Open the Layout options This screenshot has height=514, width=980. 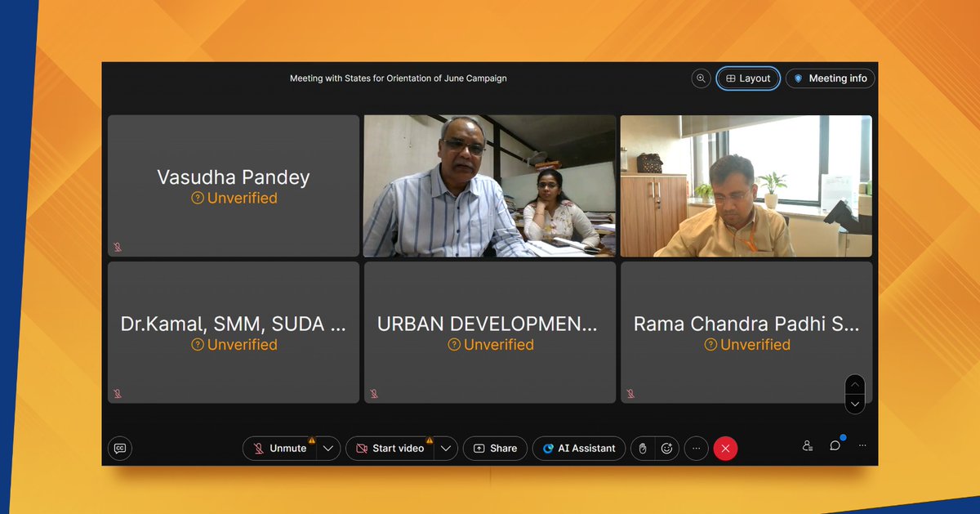click(x=748, y=78)
